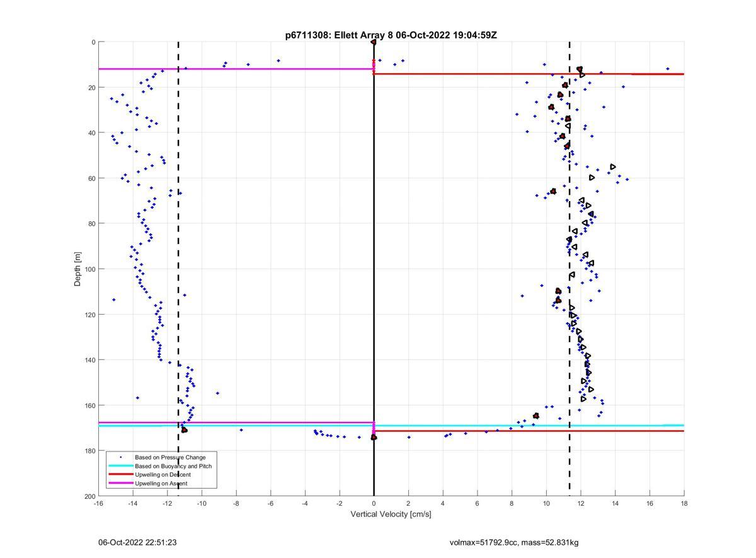Select the 'Depth [m]' y-axis label
756x558 pixels.
click(78, 269)
